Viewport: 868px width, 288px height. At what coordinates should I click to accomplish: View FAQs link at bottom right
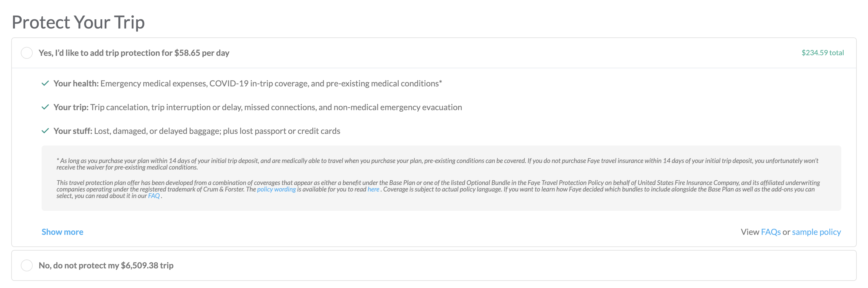click(x=770, y=232)
